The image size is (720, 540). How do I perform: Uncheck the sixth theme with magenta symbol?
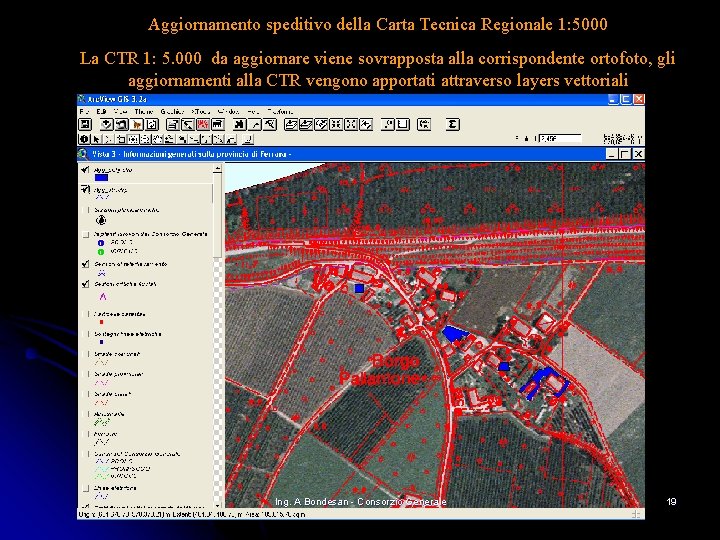pyautogui.click(x=85, y=284)
